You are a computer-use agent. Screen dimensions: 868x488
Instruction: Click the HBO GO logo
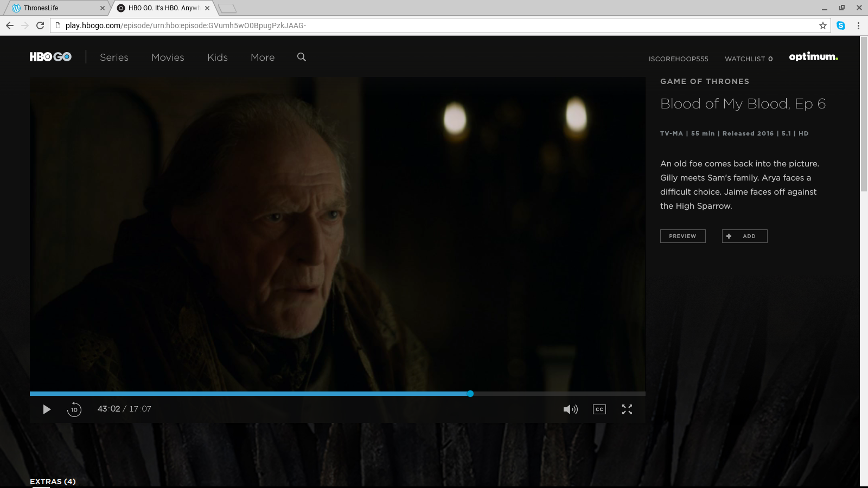point(50,57)
